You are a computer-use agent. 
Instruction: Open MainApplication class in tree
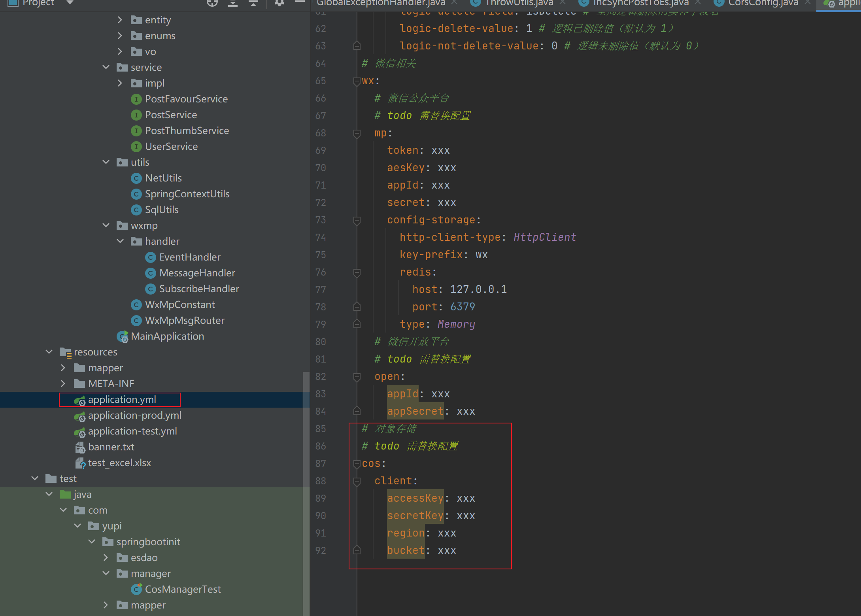(167, 336)
